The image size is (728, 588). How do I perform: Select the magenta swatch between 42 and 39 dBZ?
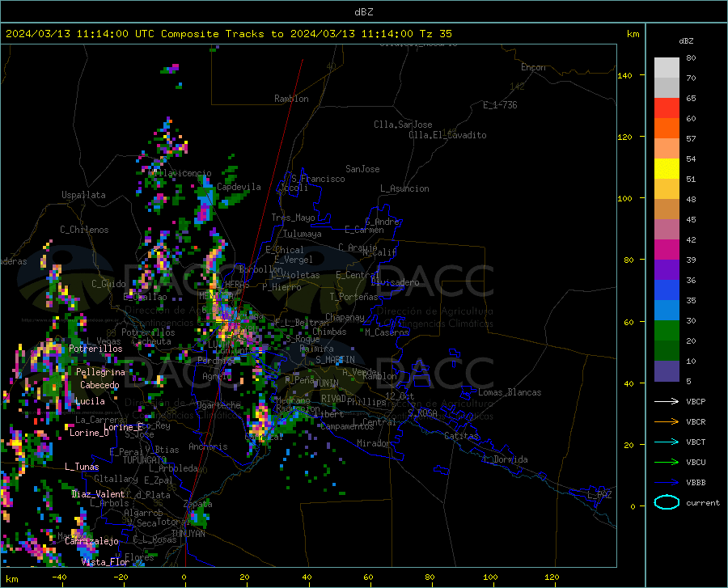[667, 250]
